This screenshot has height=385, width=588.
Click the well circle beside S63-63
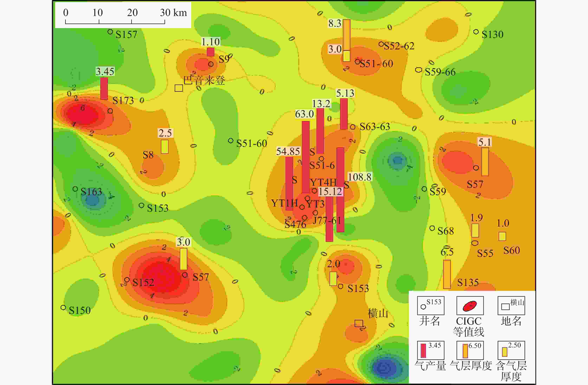(353, 127)
